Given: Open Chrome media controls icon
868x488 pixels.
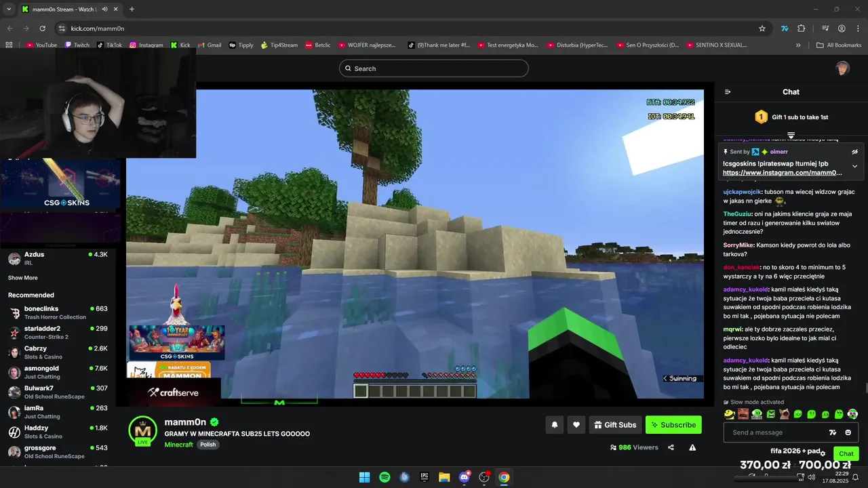Looking at the screenshot, I should coord(825,28).
